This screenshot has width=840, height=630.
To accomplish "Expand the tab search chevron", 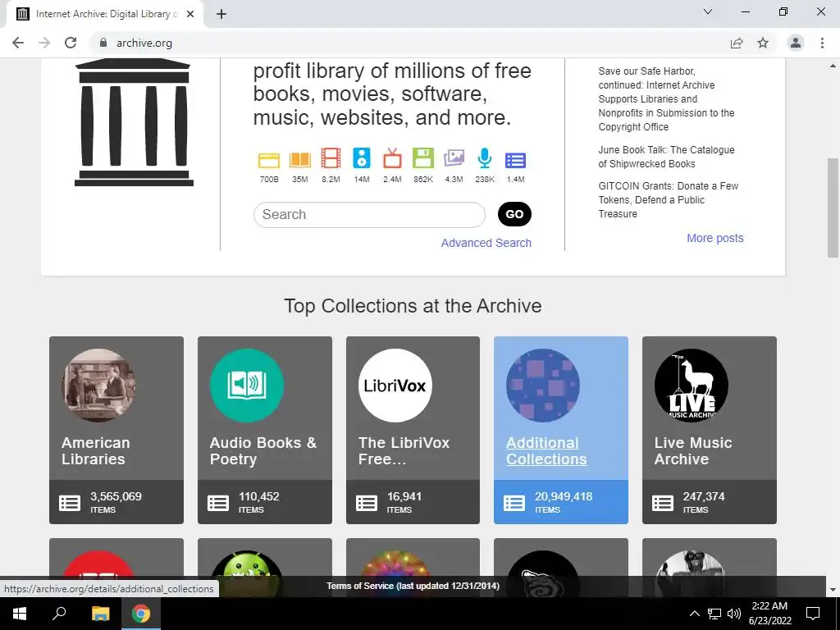I will (708, 11).
